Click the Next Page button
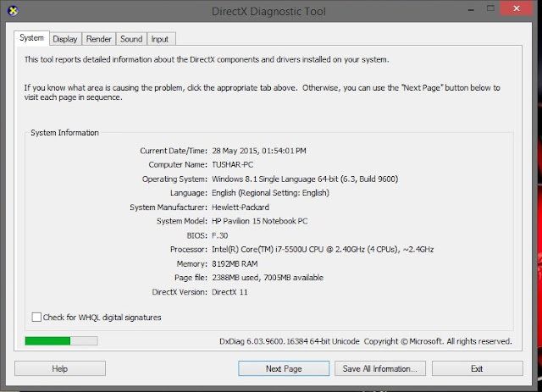The image size is (542, 392). (284, 368)
